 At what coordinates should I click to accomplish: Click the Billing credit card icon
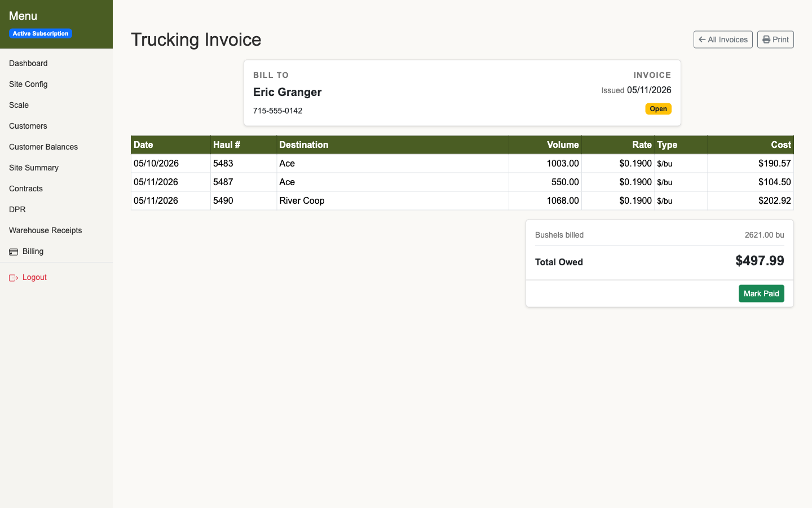click(x=14, y=252)
